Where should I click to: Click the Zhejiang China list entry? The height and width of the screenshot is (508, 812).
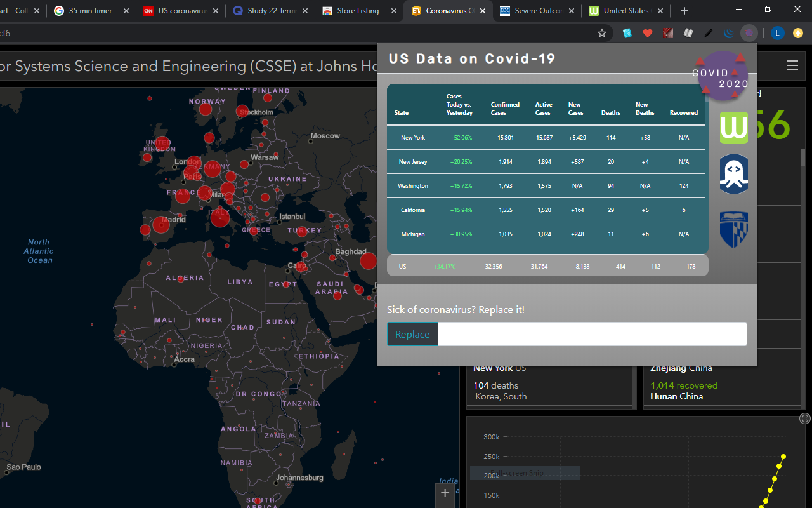[x=681, y=369]
